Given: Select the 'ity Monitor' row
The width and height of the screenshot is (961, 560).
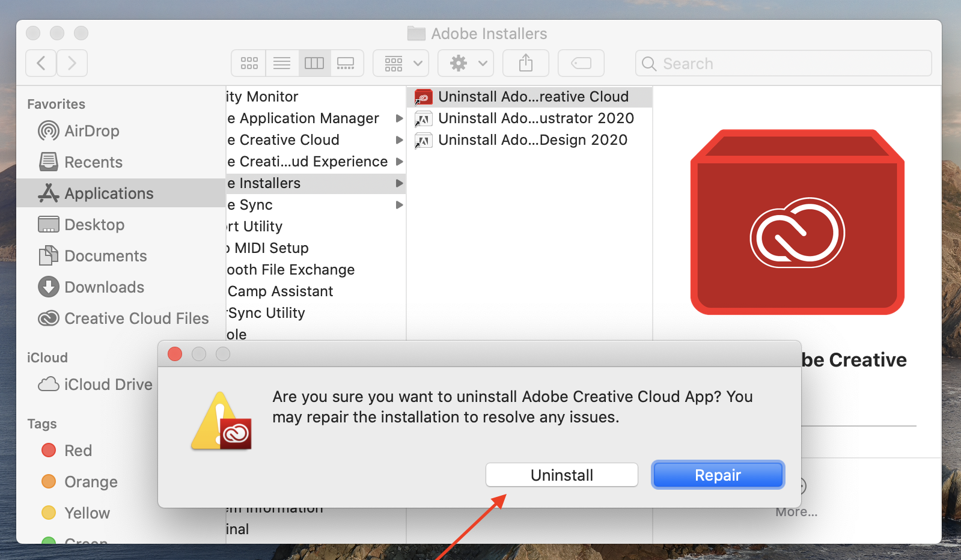Looking at the screenshot, I should tap(316, 97).
